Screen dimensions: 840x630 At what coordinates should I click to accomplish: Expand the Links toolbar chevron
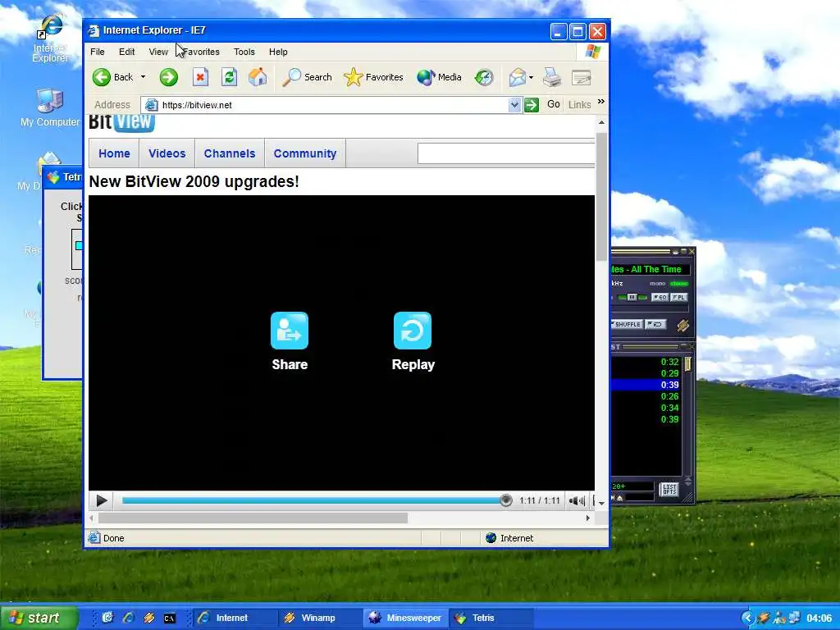coord(601,101)
